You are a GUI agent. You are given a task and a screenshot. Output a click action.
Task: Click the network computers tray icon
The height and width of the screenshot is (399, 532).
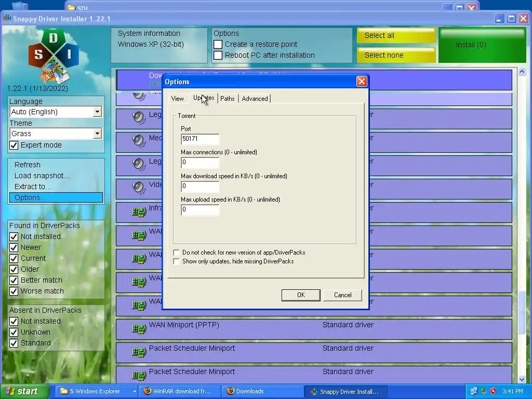(474, 391)
